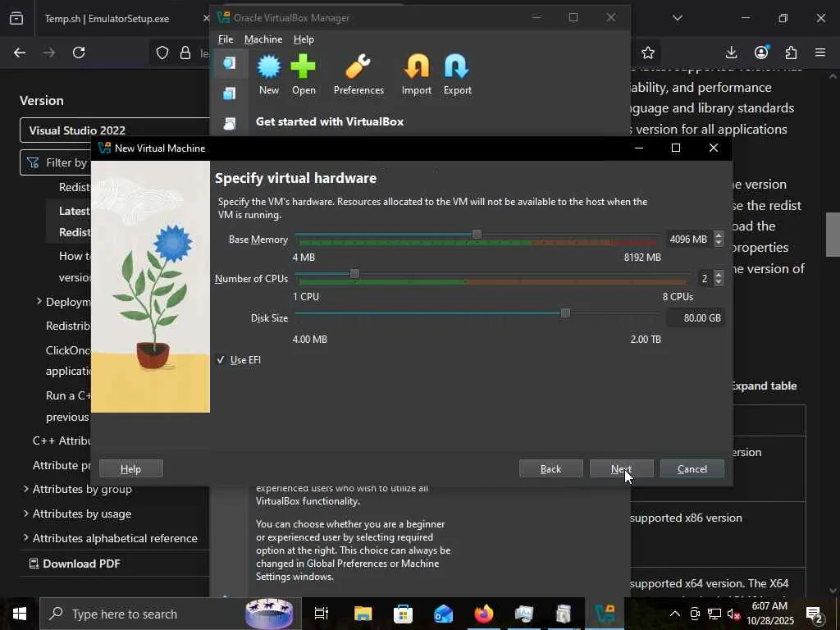Screen dimensions: 840x630
Task: Expand Attributes alphabetical reference node
Action: 25,537
